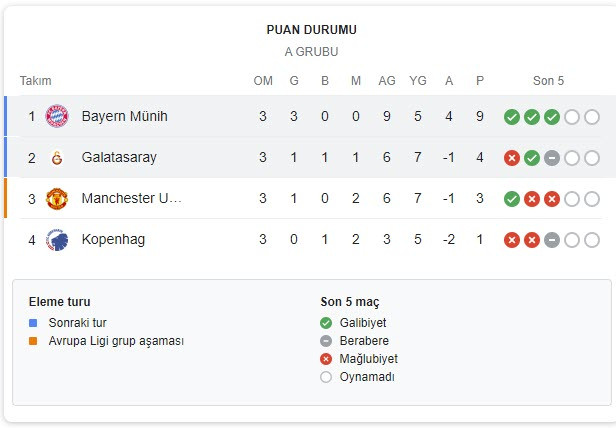The height and width of the screenshot is (428, 616).
Task: Click the Son 5 column header
Action: point(548,81)
